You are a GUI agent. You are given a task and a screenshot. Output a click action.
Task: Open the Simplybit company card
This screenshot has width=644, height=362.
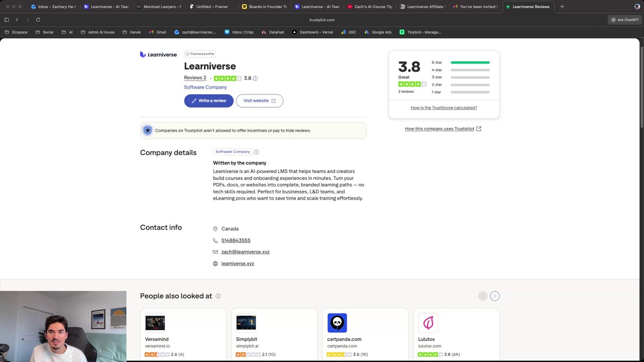(274, 335)
